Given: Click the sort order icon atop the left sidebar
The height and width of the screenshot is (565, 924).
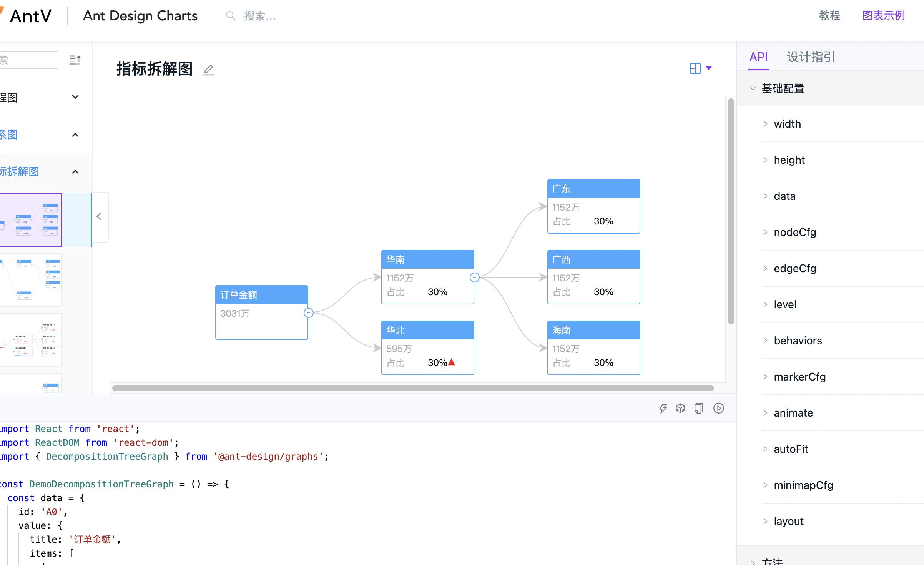Looking at the screenshot, I should pos(75,60).
